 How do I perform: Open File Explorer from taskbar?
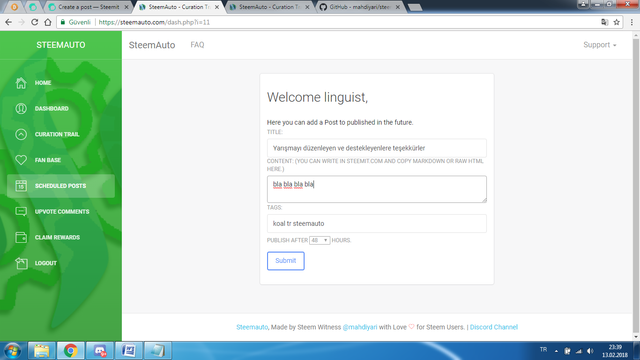(x=42, y=351)
